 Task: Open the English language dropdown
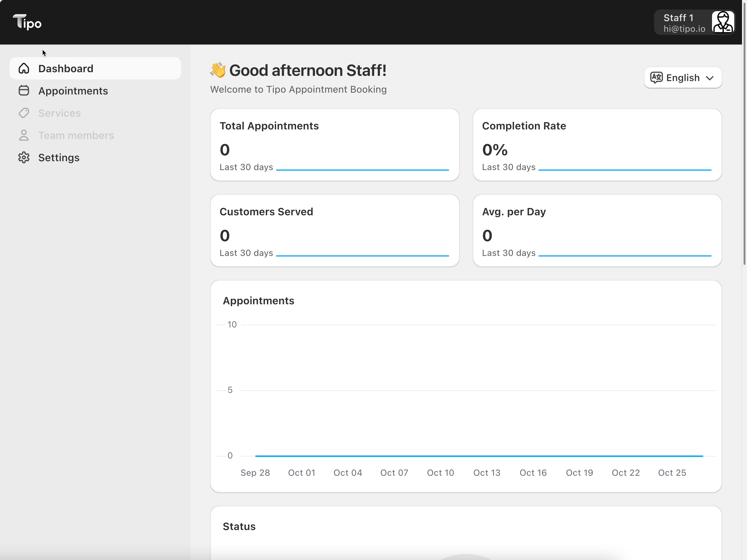pyautogui.click(x=682, y=78)
